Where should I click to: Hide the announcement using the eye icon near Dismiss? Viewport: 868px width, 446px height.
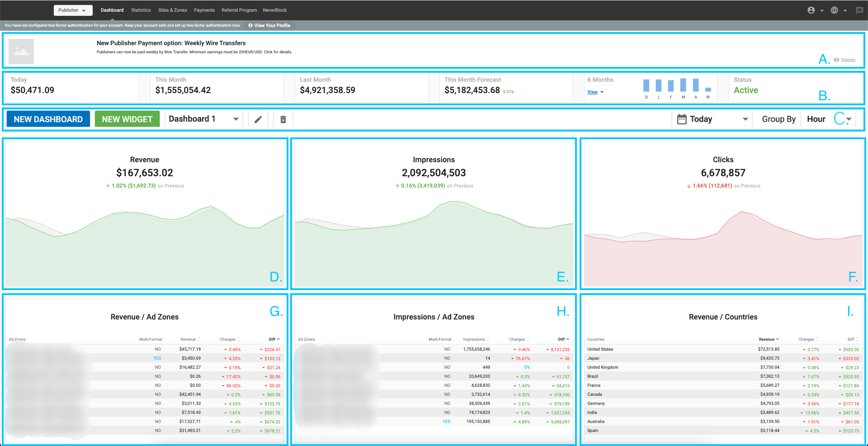click(x=836, y=59)
